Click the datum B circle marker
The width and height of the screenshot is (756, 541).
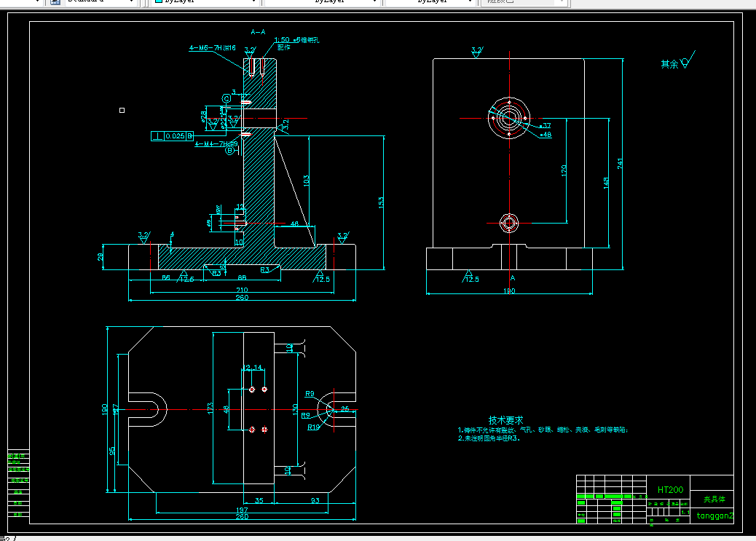pyautogui.click(x=230, y=151)
